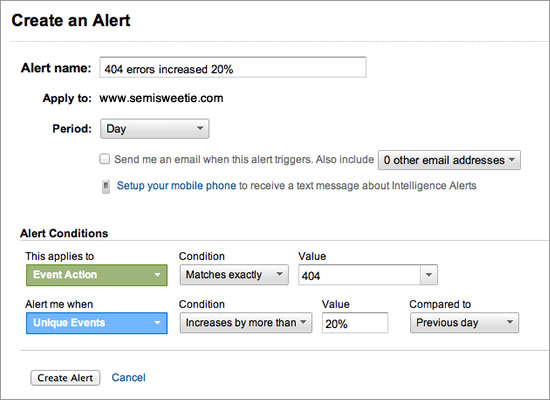550x400 pixels.
Task: Select the Previous day comparison dropdown
Action: pyautogui.click(x=464, y=323)
